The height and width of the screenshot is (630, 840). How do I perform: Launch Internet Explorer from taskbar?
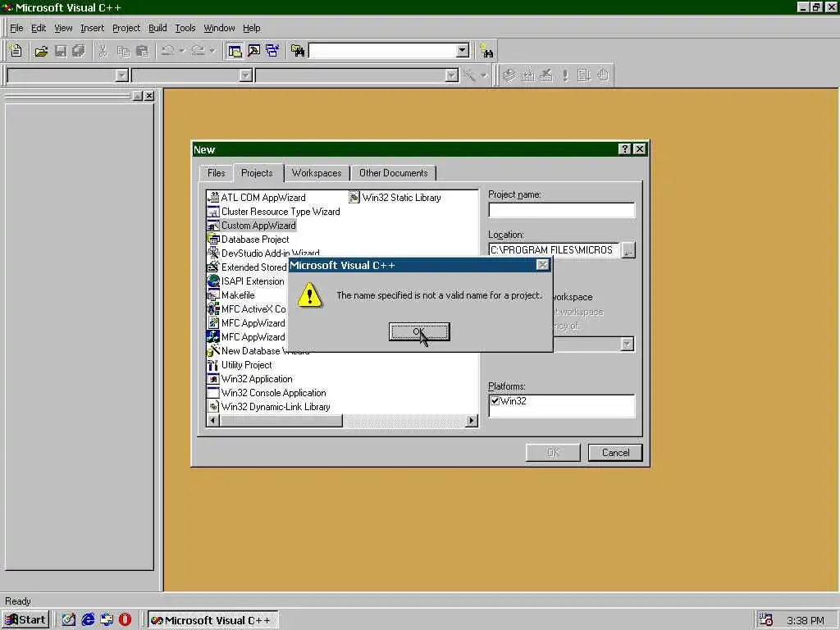(88, 620)
